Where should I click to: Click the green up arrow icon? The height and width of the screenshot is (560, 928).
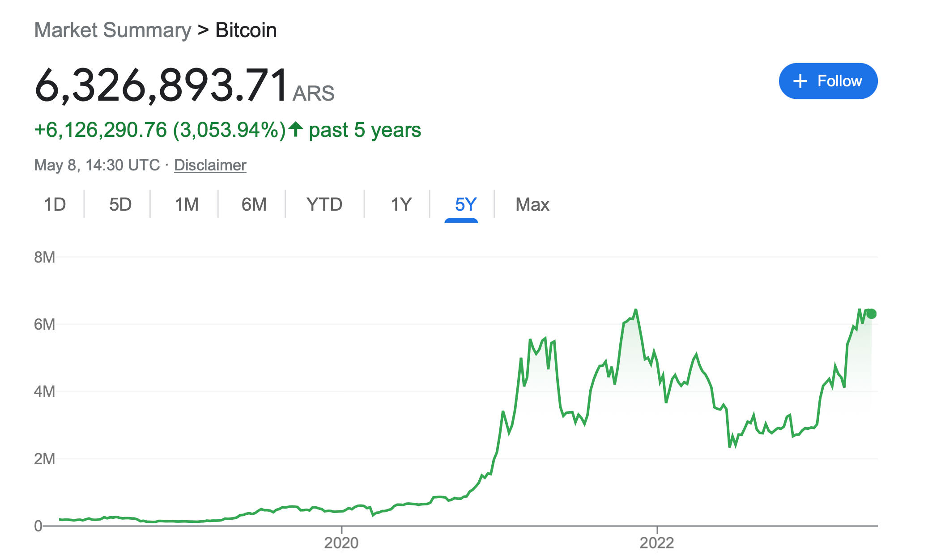[295, 130]
